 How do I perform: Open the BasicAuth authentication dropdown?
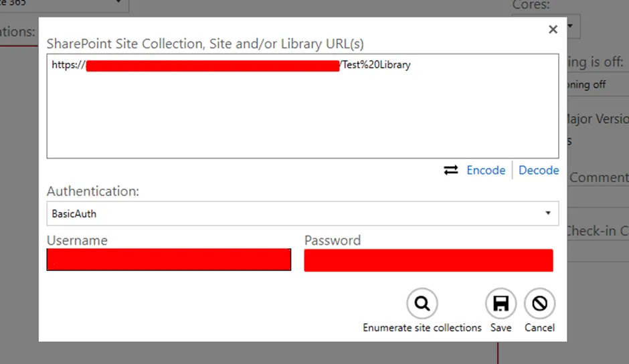[301, 213]
